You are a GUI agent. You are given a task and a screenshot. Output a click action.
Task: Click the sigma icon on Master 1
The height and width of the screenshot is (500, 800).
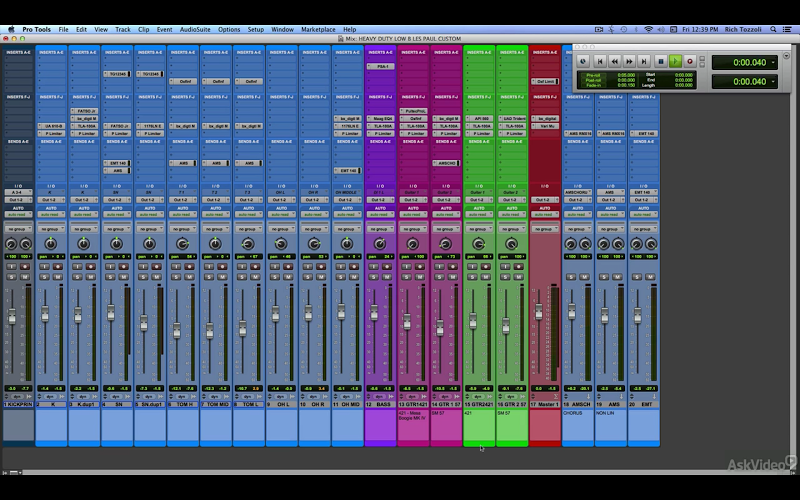pyautogui.click(x=556, y=396)
